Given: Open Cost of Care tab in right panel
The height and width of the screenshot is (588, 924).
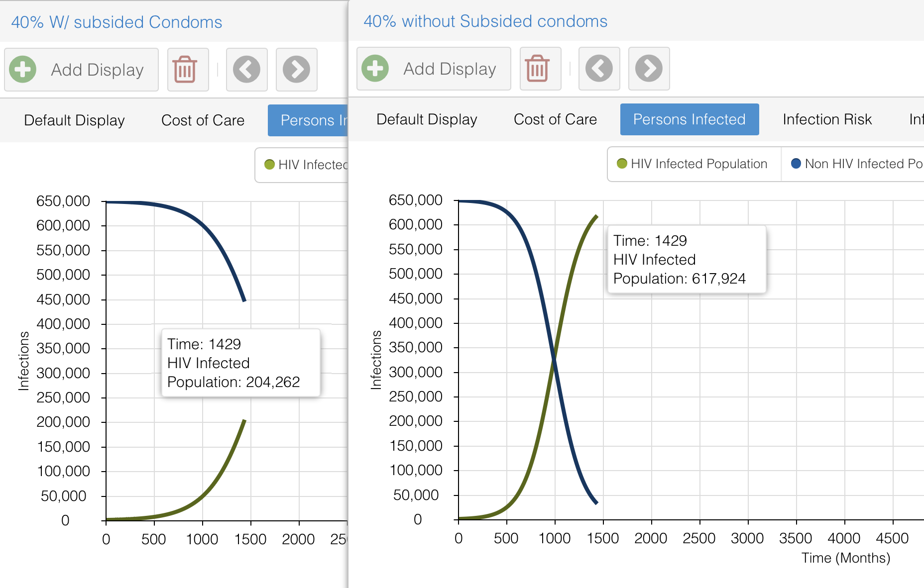Looking at the screenshot, I should tap(555, 119).
